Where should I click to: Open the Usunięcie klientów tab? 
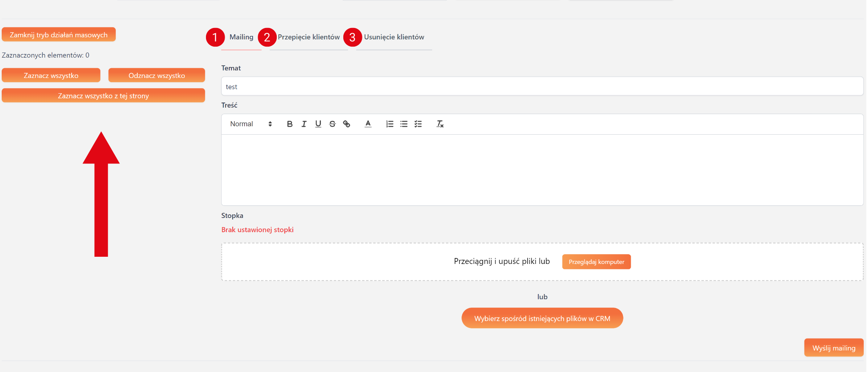coord(394,37)
